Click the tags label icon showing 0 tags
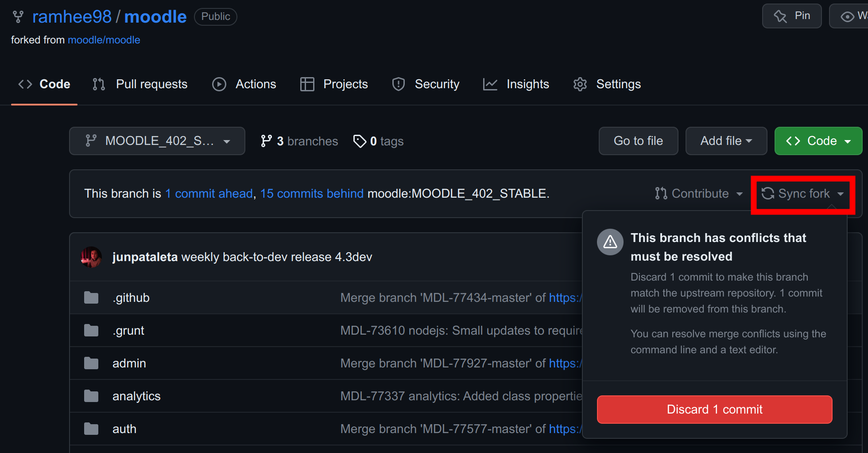The width and height of the screenshot is (868, 453). 360,141
